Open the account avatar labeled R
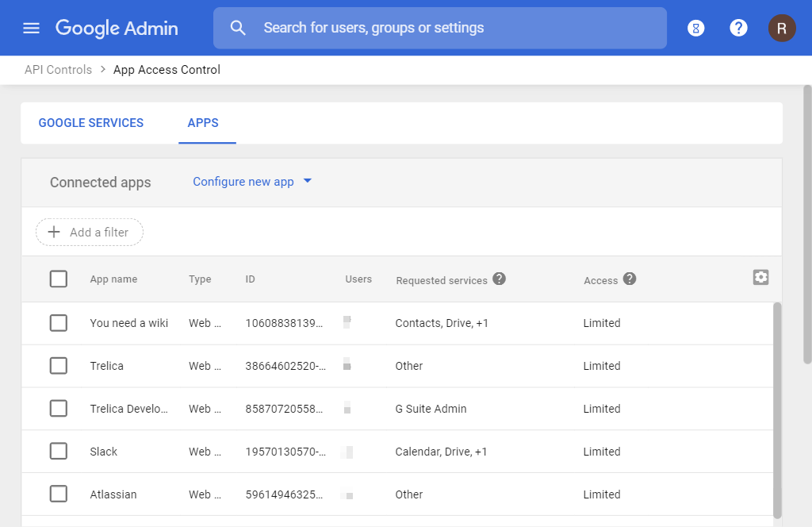This screenshot has height=527, width=812. point(781,29)
